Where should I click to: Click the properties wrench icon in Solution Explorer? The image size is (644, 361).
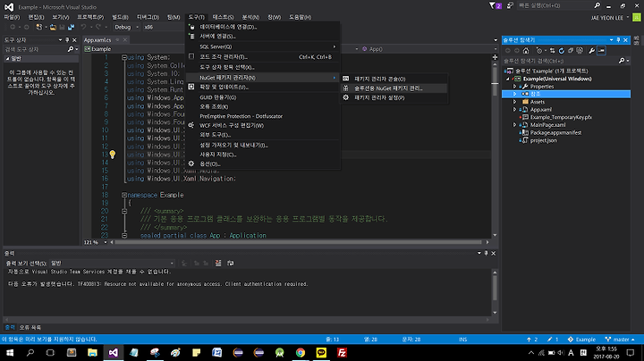591,50
